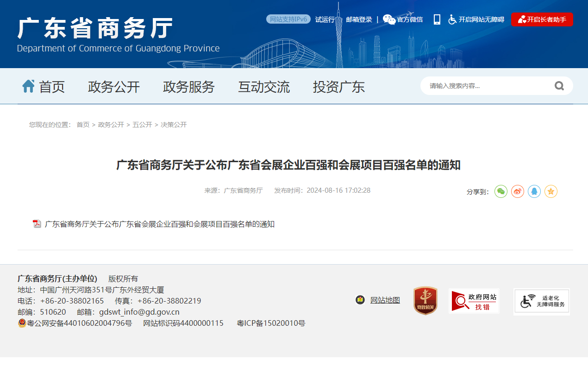
Task: Click the 党政机关 badge icon
Action: pyautogui.click(x=425, y=300)
